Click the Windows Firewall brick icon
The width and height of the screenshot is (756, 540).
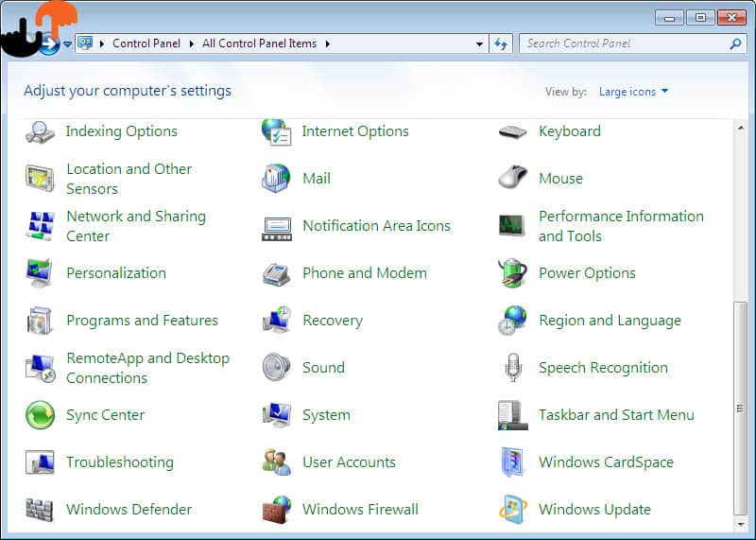pyautogui.click(x=277, y=510)
